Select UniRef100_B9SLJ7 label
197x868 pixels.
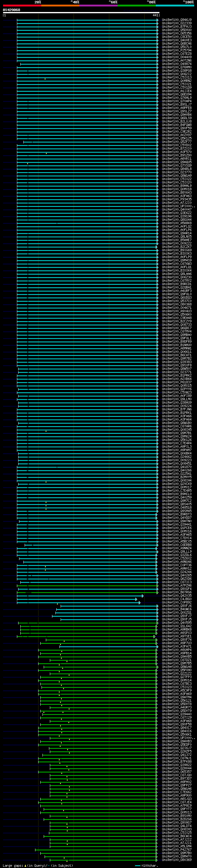pyautogui.click(x=176, y=104)
